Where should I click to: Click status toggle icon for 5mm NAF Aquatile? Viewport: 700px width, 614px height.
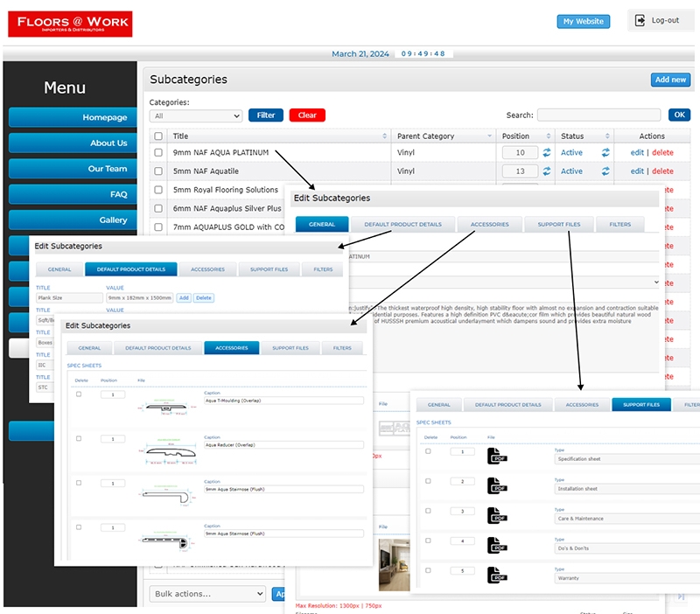[x=605, y=171]
